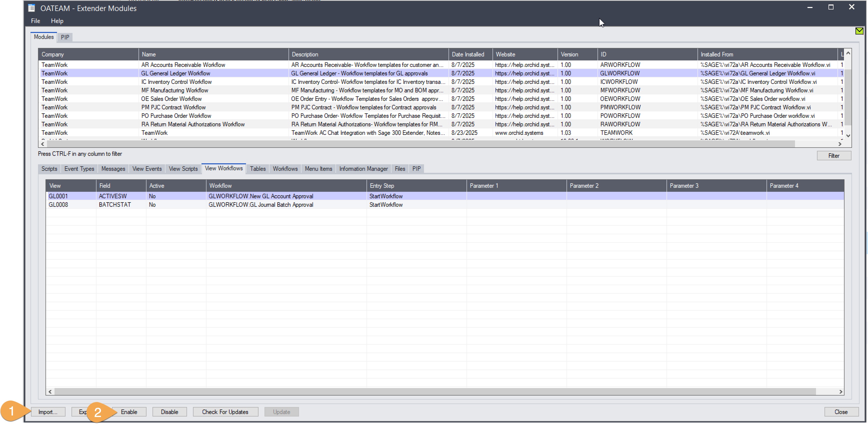
Task: Click the green envelope mail icon
Action: [859, 31]
